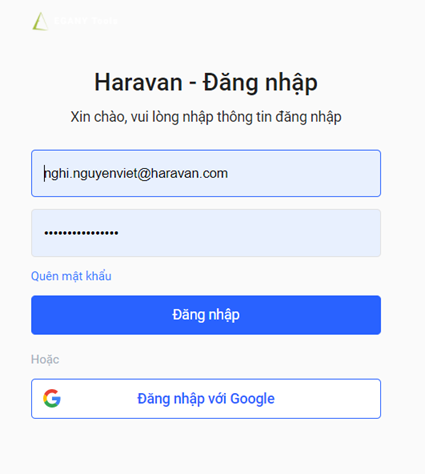425x474 pixels.
Task: Click the blue 'Đăng nhập' button
Action: [x=206, y=315]
